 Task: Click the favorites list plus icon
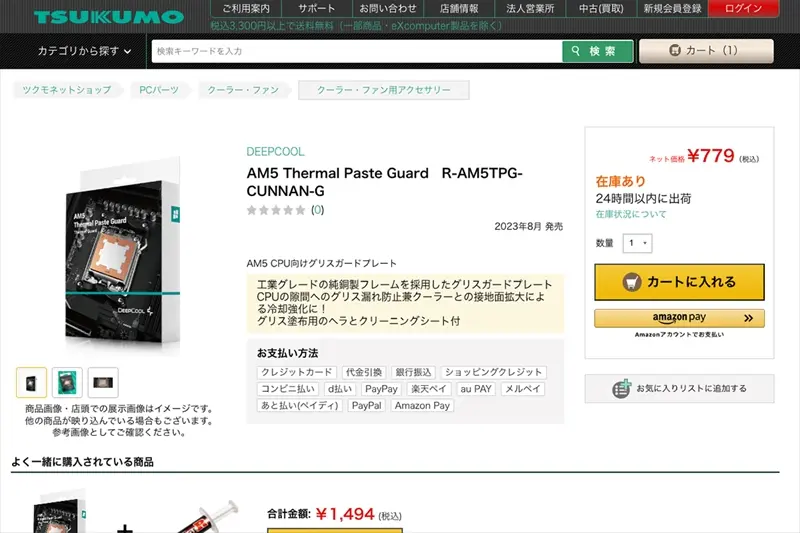[621, 389]
